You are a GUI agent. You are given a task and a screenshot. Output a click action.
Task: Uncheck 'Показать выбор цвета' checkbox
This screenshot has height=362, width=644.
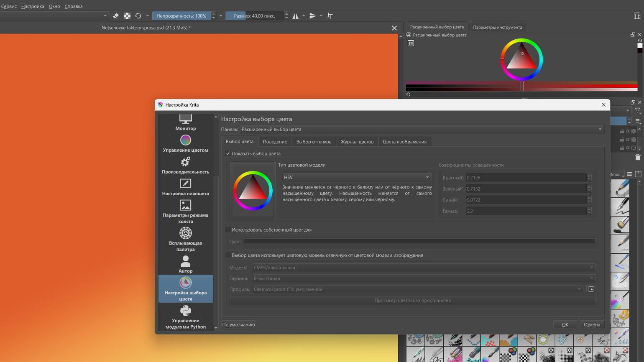pyautogui.click(x=228, y=153)
